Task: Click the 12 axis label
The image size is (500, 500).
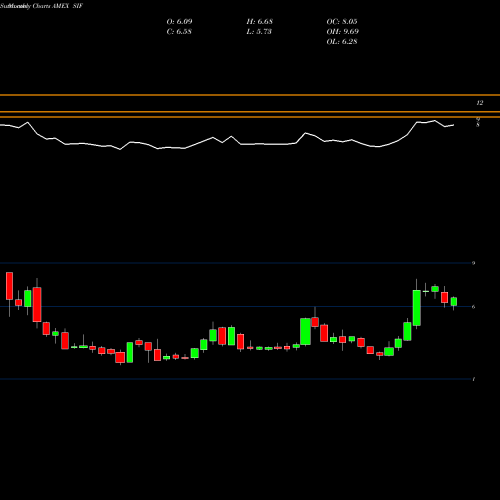Action: tap(479, 103)
